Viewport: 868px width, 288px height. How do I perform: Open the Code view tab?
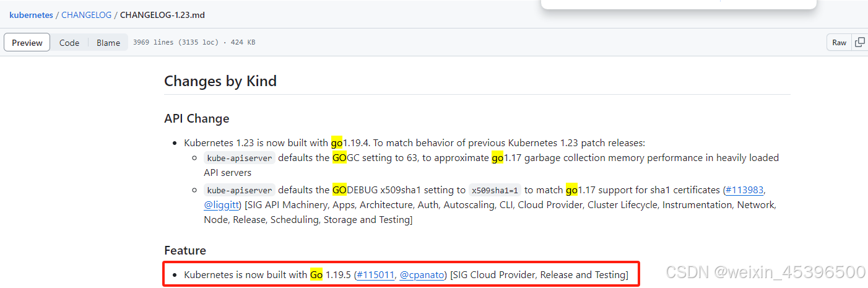pyautogui.click(x=69, y=43)
